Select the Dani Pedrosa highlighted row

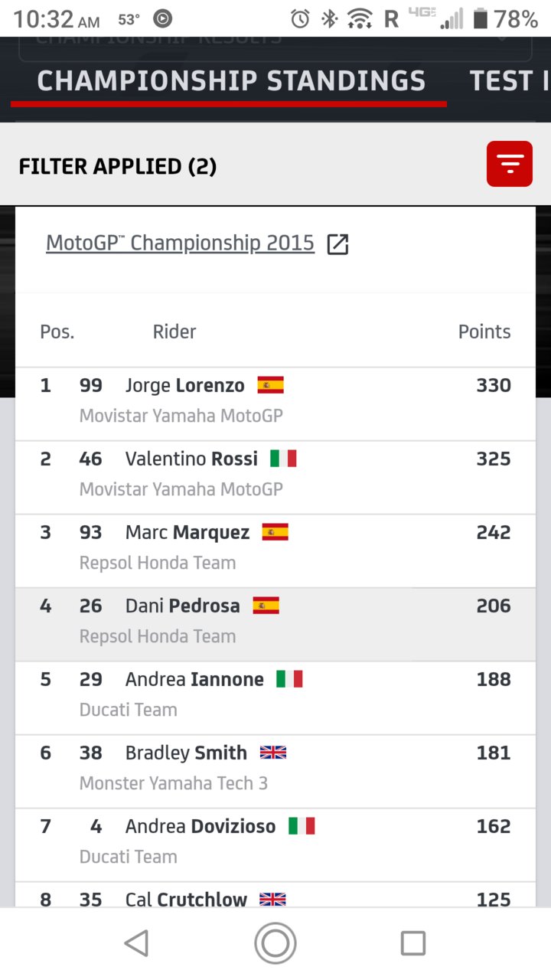point(275,625)
